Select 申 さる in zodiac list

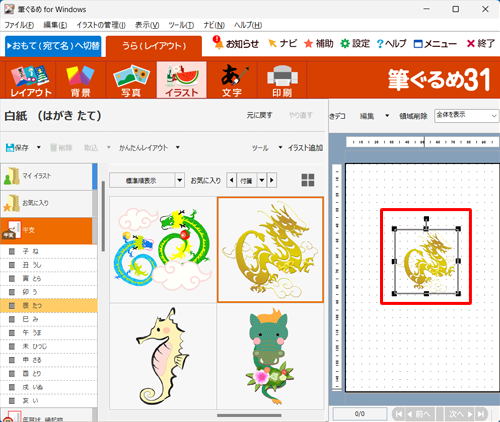pos(49,360)
